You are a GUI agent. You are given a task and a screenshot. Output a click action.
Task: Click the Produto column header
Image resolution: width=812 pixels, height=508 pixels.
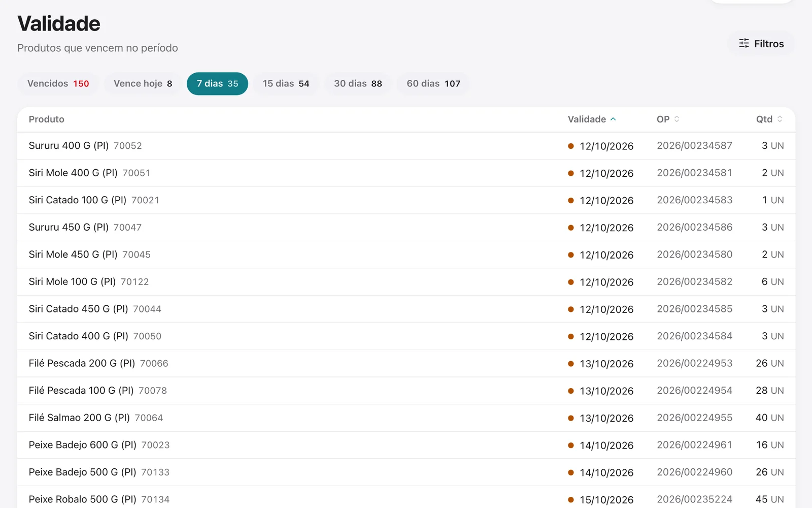(47, 119)
